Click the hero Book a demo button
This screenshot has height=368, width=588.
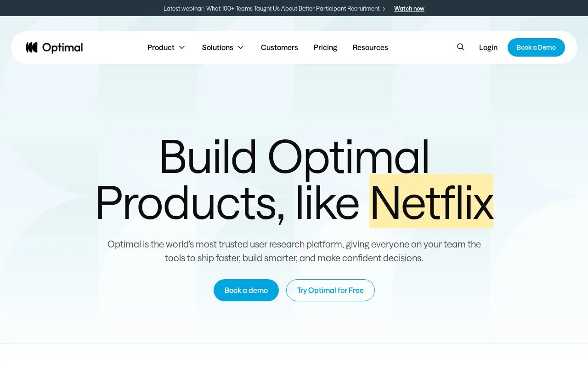tap(246, 290)
